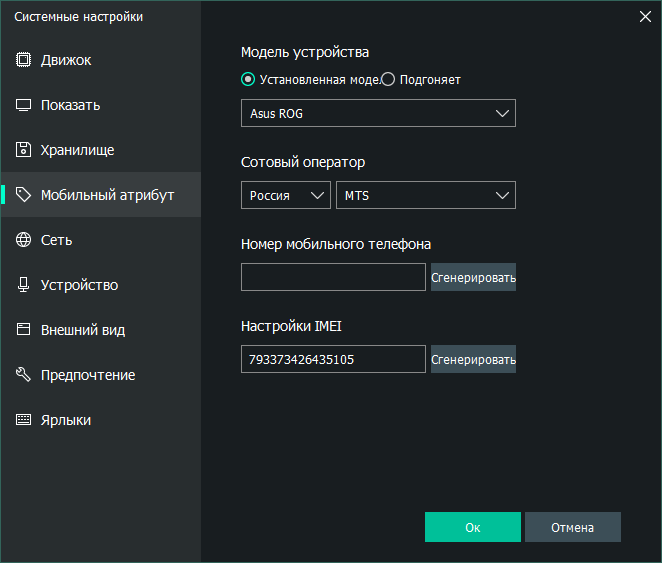Click the globe icon for Сеть
The image size is (662, 563).
coord(23,240)
